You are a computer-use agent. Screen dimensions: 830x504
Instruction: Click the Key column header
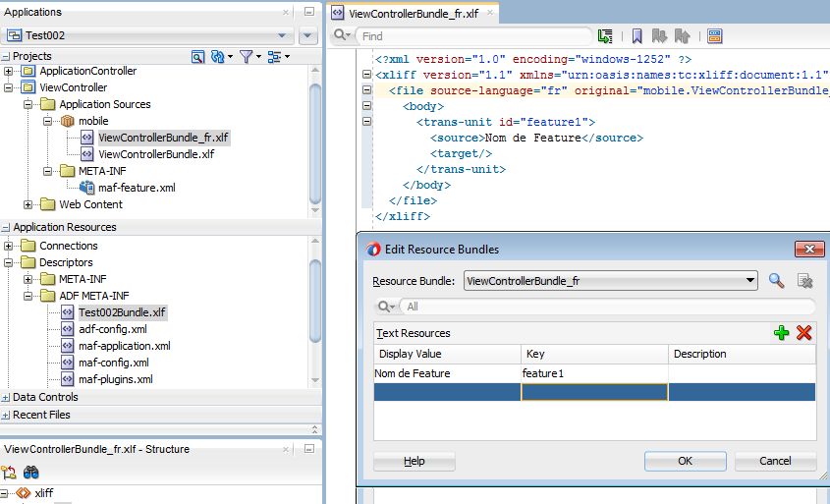point(594,354)
